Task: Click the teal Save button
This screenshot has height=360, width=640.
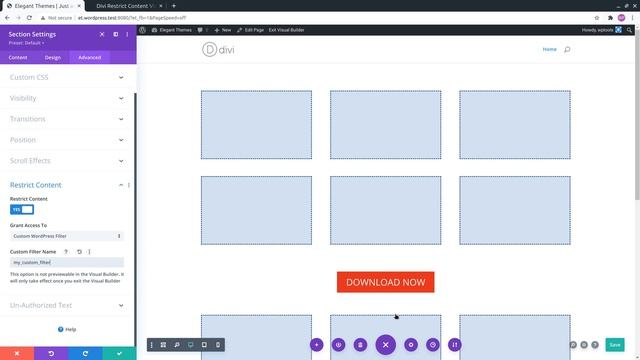Action: [x=615, y=345]
